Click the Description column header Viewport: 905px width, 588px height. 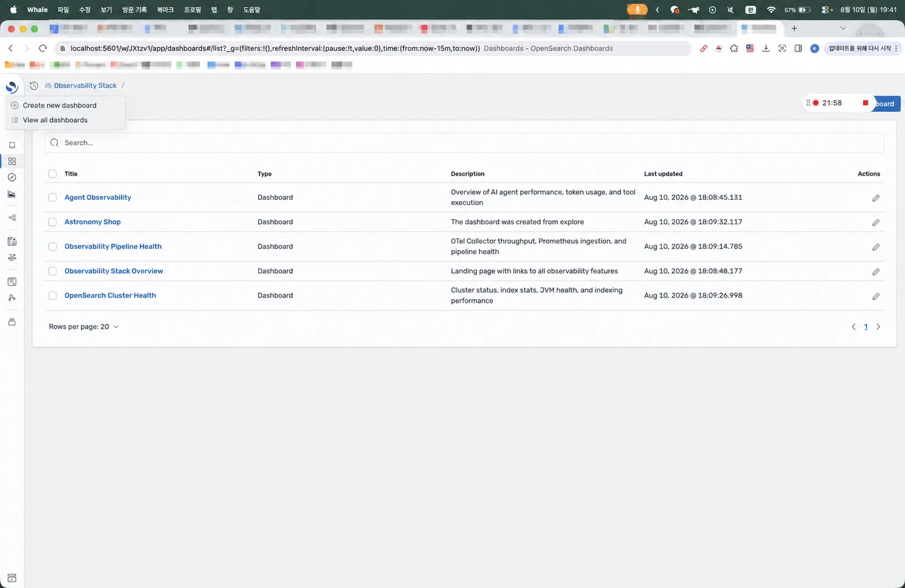pyautogui.click(x=468, y=174)
